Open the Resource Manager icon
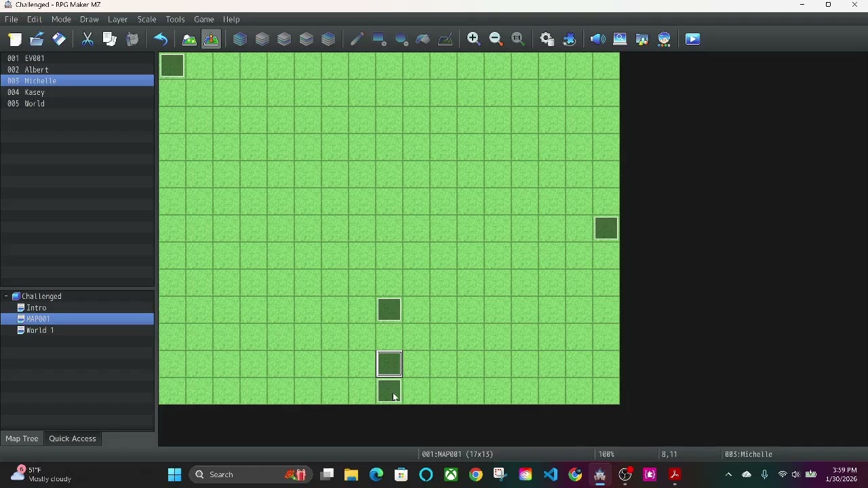Viewport: 868px width, 488px height. tap(642, 39)
